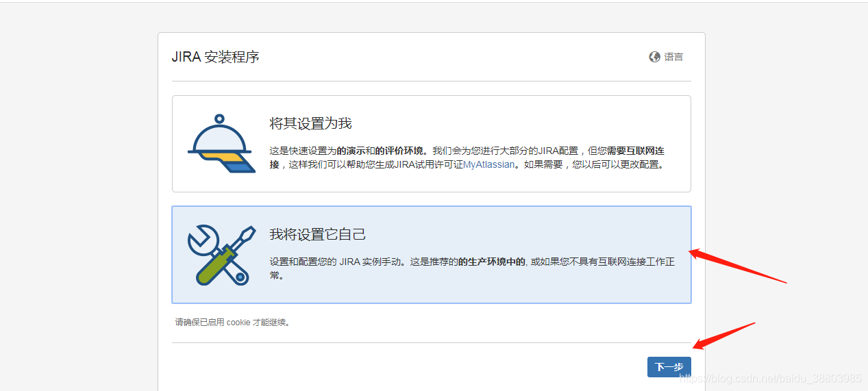The width and height of the screenshot is (868, 391).
Task: Select the 将其设置为我 setup option card
Action: [431, 144]
